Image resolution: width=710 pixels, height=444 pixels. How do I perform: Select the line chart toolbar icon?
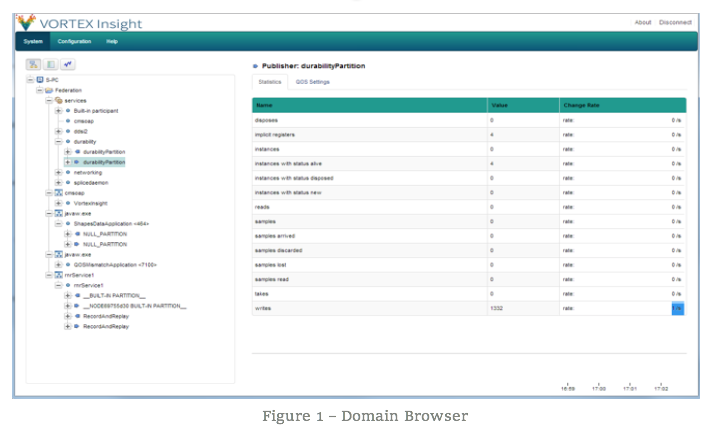(x=67, y=64)
